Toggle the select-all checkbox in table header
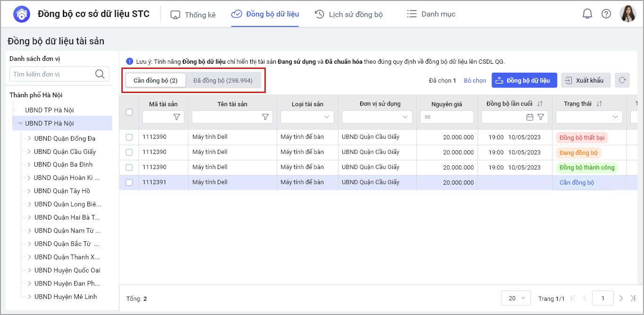 129,112
